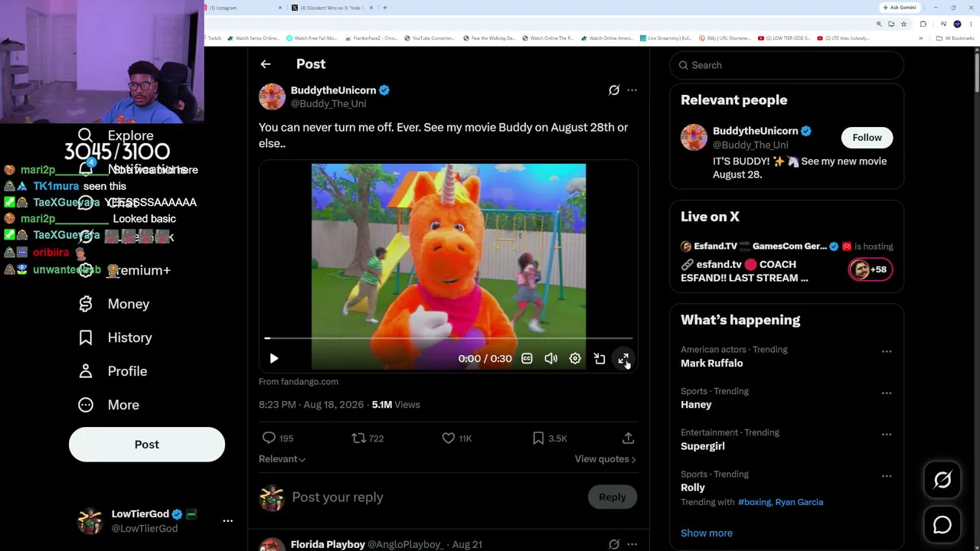This screenshot has width=980, height=551.
Task: Open more options for Supergirl trend
Action: 887,435
